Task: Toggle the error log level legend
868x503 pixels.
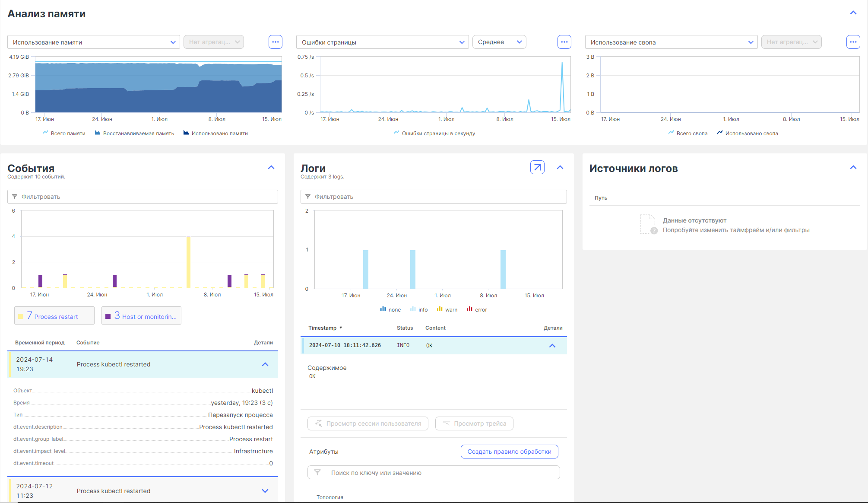Action: [x=477, y=309]
